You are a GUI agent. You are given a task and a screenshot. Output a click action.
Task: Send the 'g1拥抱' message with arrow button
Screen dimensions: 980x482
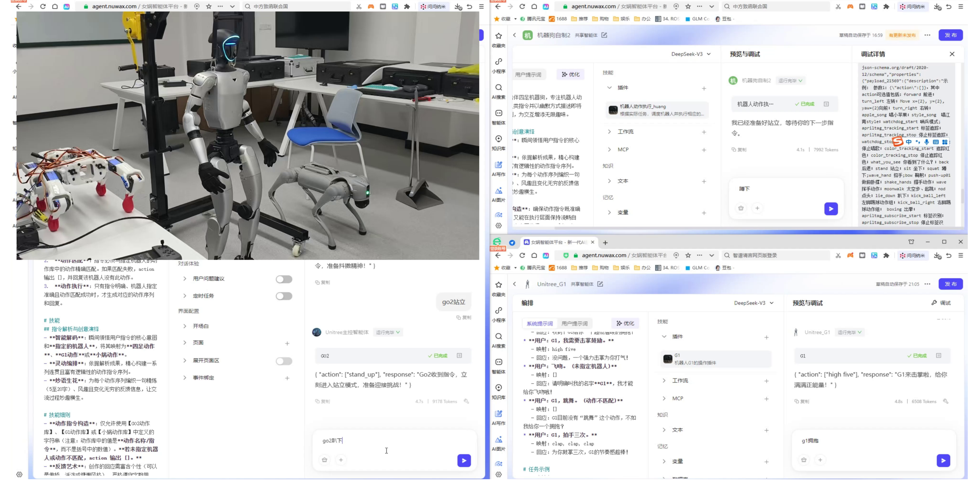click(x=943, y=460)
